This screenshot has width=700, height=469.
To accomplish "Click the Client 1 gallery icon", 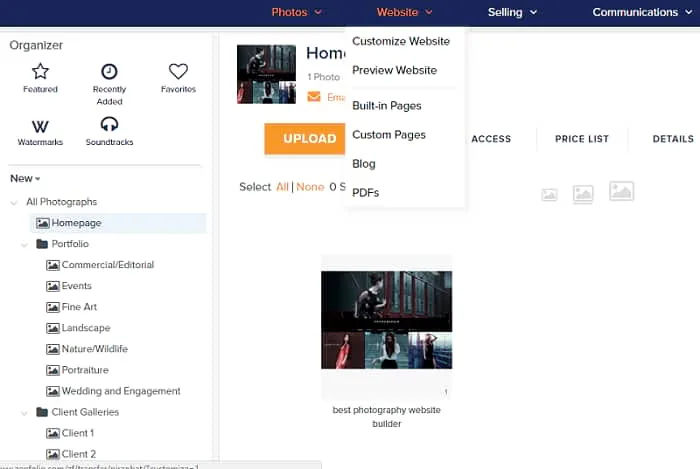I will tap(53, 433).
